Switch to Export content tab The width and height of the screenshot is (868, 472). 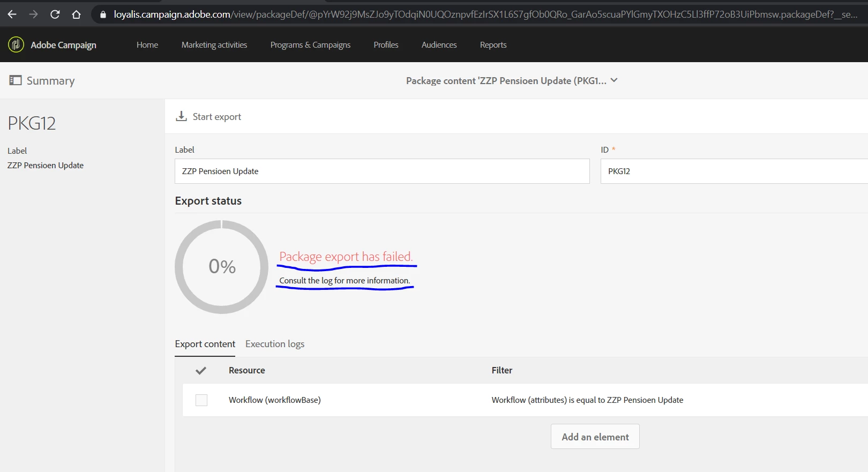[205, 344]
